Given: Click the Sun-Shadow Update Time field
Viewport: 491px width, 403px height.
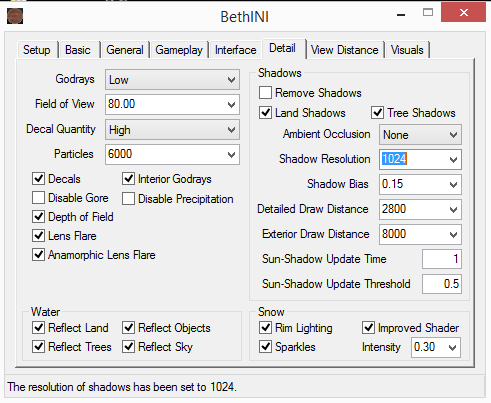Looking at the screenshot, I should click(442, 259).
